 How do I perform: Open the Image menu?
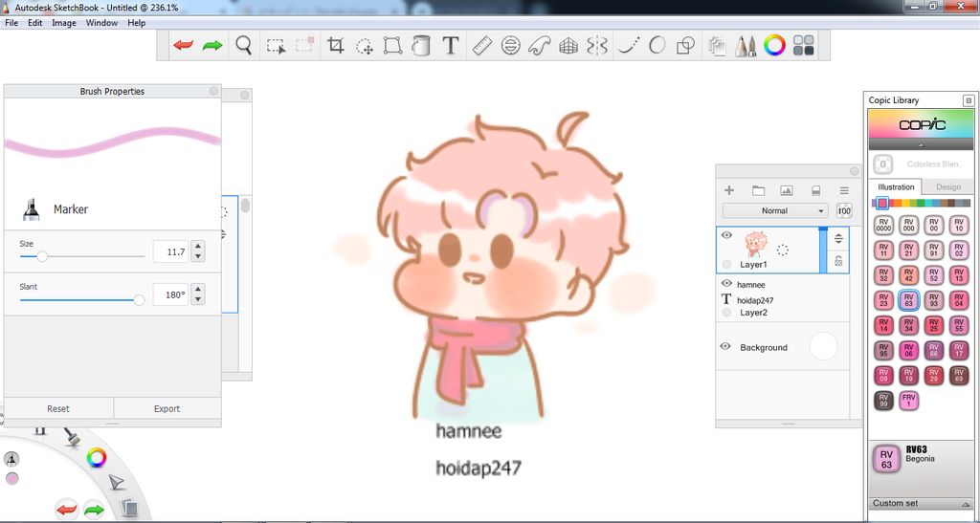(64, 22)
